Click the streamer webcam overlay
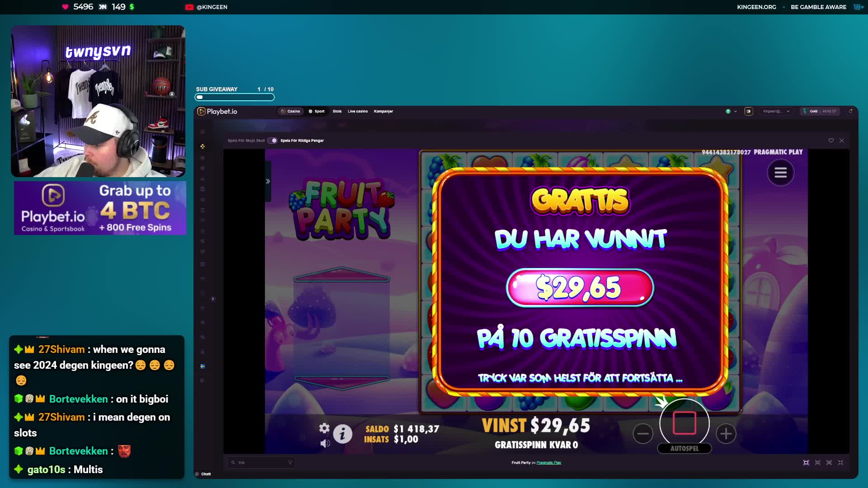Image resolution: width=868 pixels, height=488 pixels. [98, 101]
